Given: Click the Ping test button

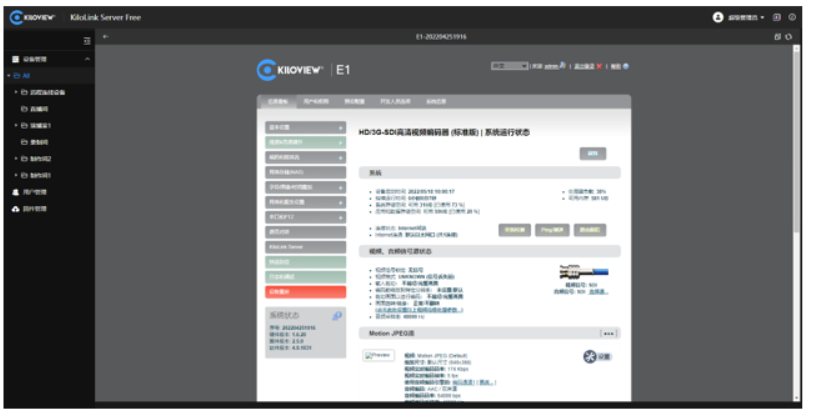Looking at the screenshot, I should point(552,230).
